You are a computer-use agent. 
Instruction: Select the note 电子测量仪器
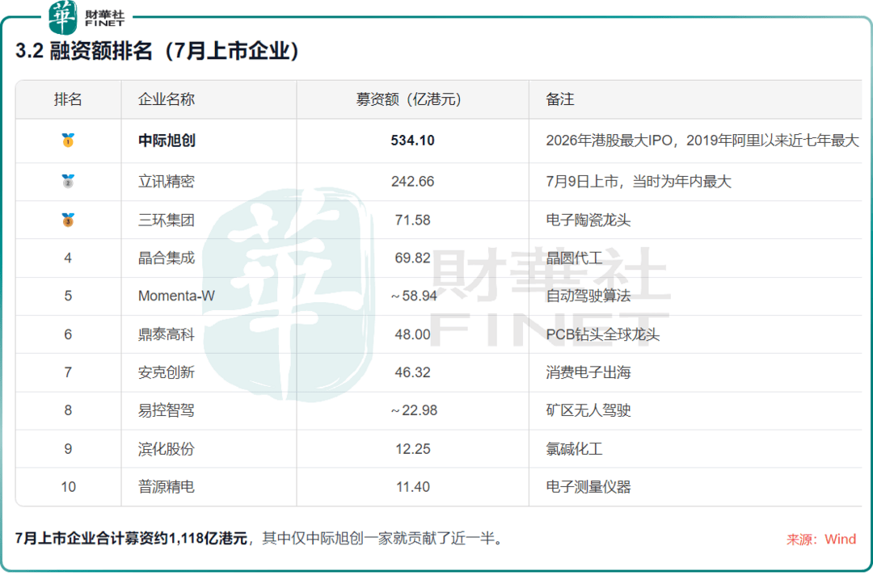click(x=588, y=487)
